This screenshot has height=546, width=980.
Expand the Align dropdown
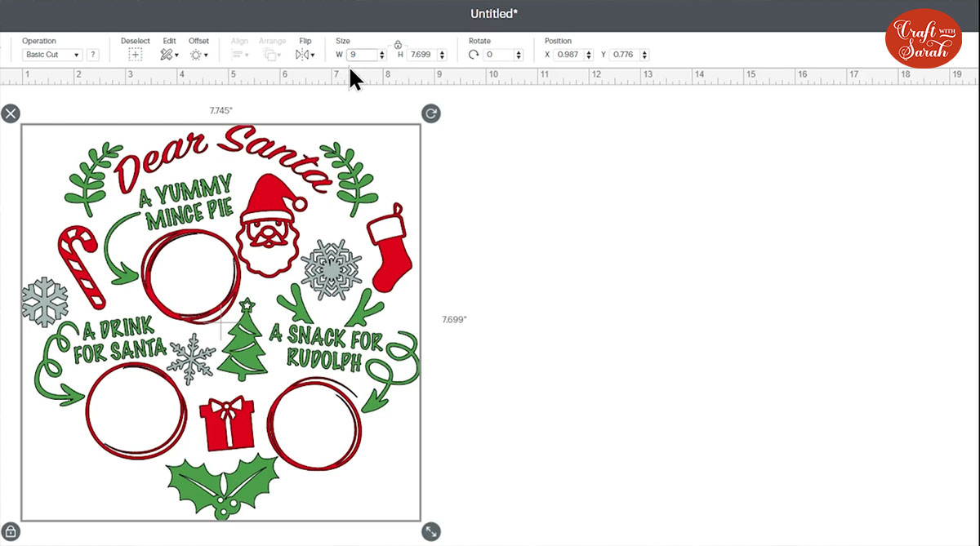239,55
